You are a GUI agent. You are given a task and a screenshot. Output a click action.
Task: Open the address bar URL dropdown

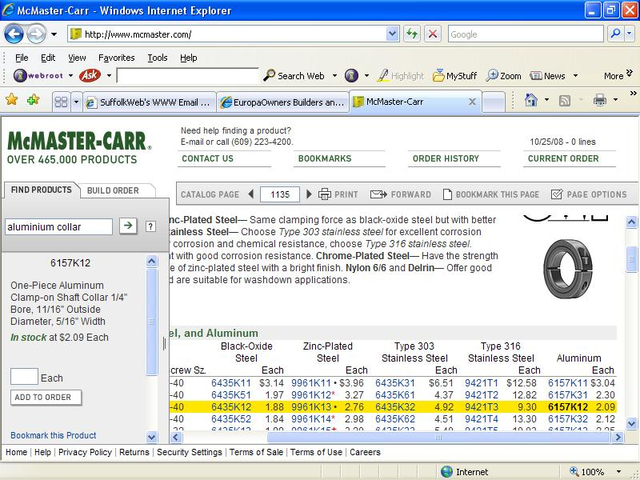tap(393, 34)
